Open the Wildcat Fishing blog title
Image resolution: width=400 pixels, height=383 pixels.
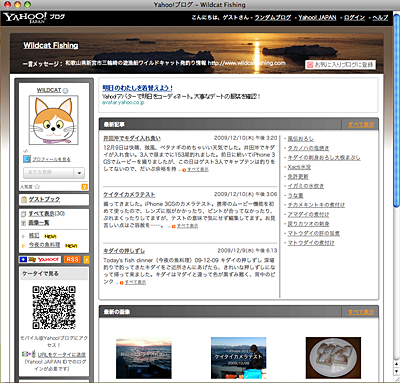51,45
